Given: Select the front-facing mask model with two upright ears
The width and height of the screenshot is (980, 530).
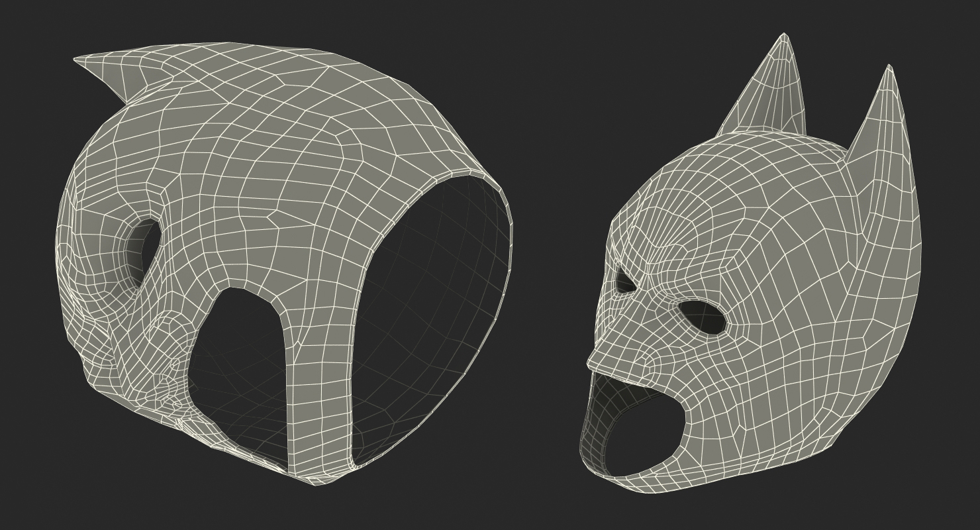Looking at the screenshot, I should pos(752,264).
